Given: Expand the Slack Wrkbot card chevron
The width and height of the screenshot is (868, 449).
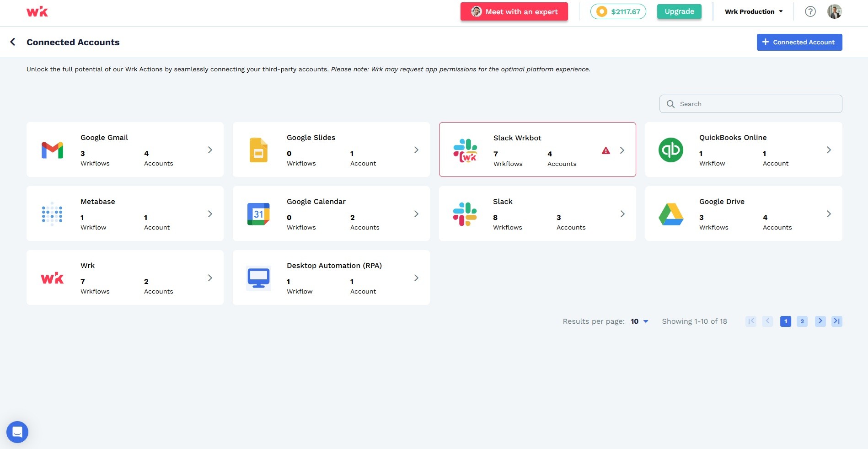Looking at the screenshot, I should coord(622,150).
